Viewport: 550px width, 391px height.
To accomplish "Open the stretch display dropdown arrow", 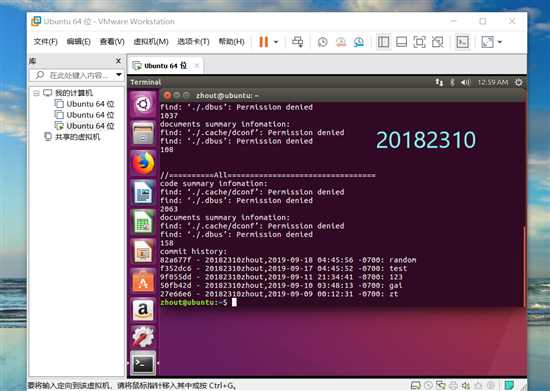I will (500, 42).
